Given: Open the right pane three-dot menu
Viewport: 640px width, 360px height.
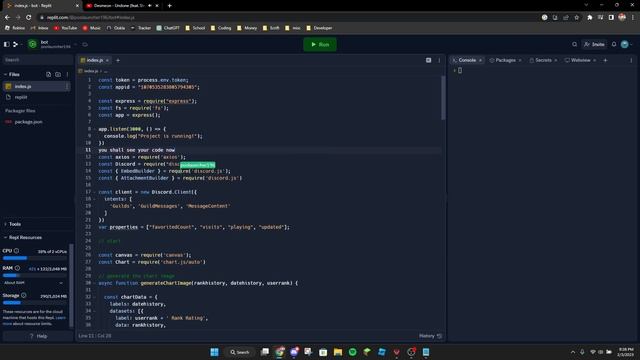Looking at the screenshot, I should coord(631,60).
